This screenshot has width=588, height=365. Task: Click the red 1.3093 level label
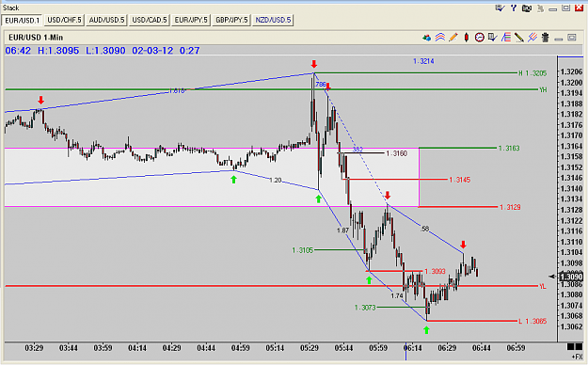435,271
